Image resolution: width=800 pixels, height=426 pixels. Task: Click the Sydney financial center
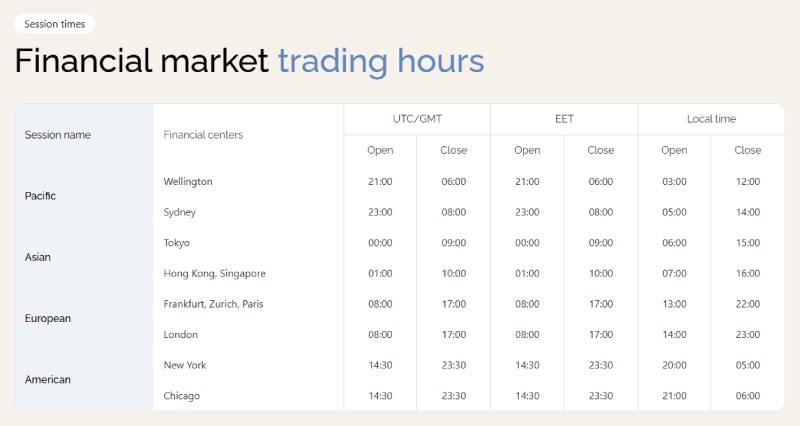coord(180,212)
